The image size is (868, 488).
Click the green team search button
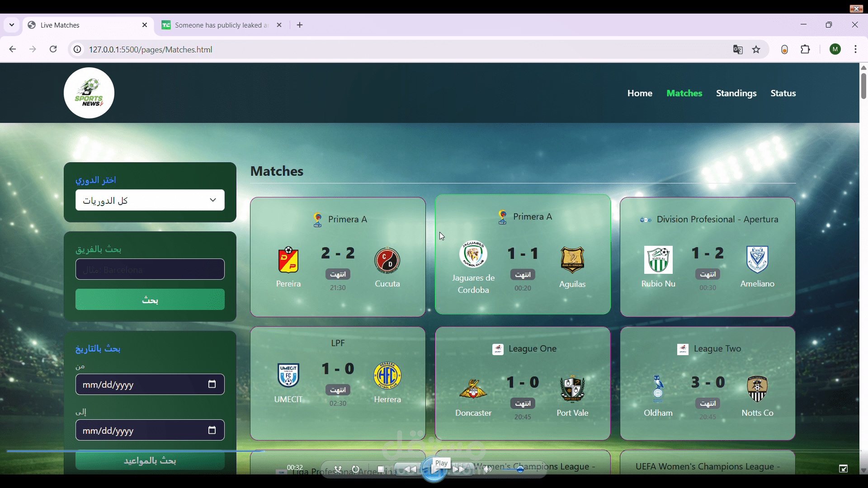click(150, 300)
